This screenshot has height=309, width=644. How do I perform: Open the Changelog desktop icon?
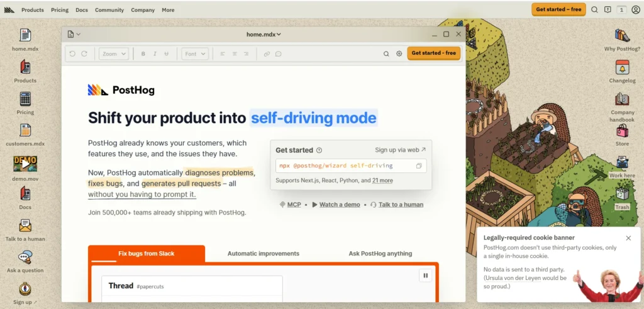pyautogui.click(x=622, y=67)
